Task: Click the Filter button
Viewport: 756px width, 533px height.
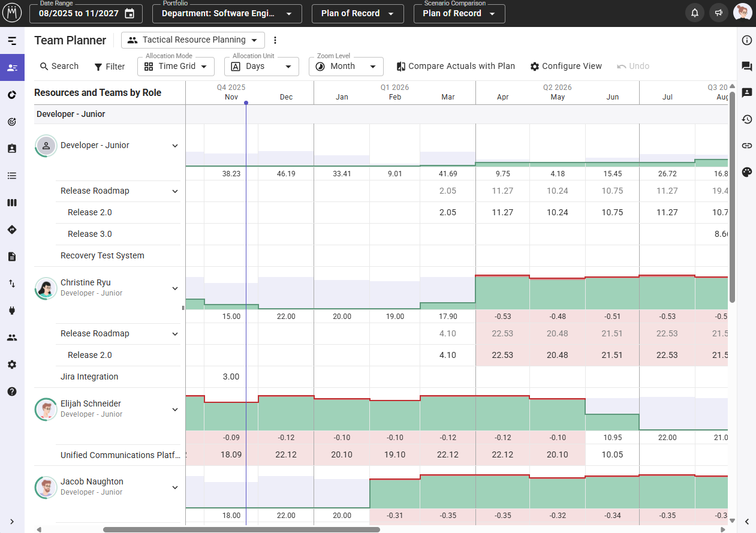Action: 109,67
